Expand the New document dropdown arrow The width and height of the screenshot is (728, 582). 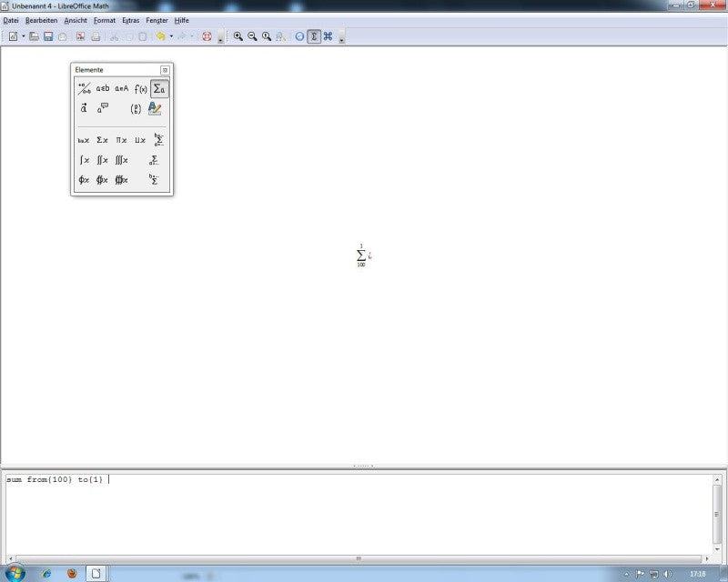coord(24,36)
